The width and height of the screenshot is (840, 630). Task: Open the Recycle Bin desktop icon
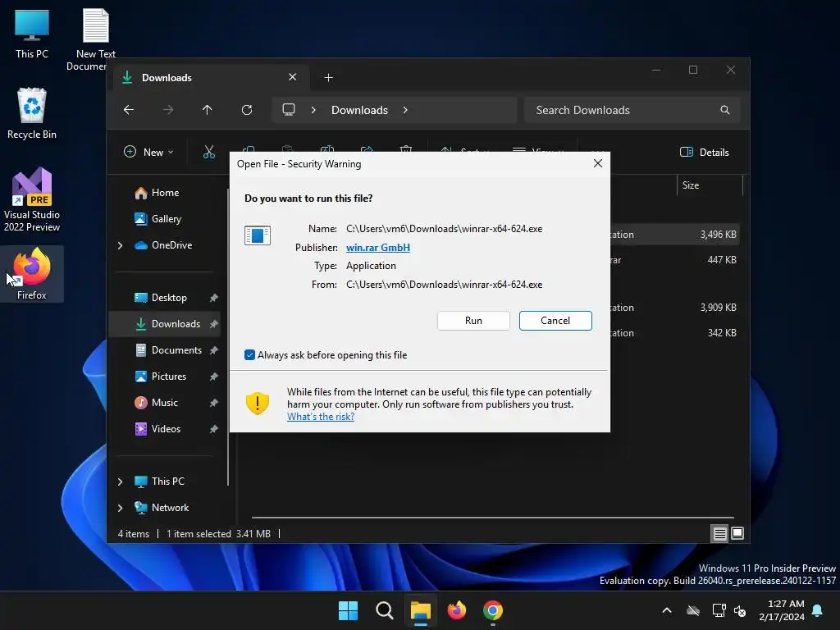coord(32,113)
